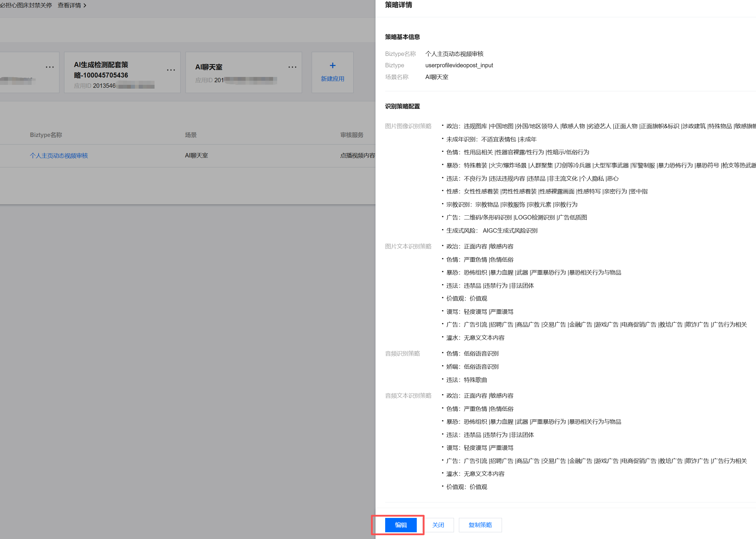This screenshot has width=756, height=539.
Task: Click the Biztype名称 column header
Action: pos(46,135)
